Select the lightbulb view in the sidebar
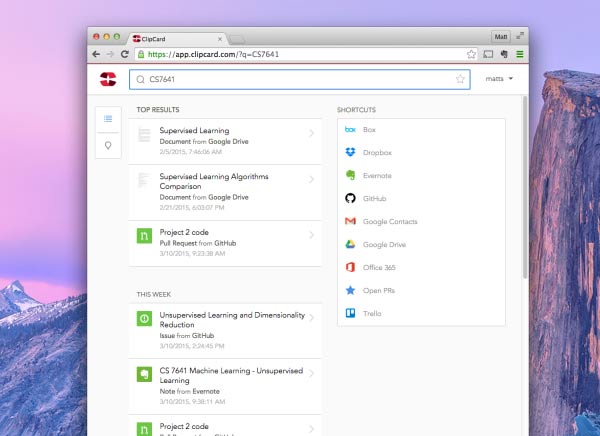600x436 pixels. [108, 145]
